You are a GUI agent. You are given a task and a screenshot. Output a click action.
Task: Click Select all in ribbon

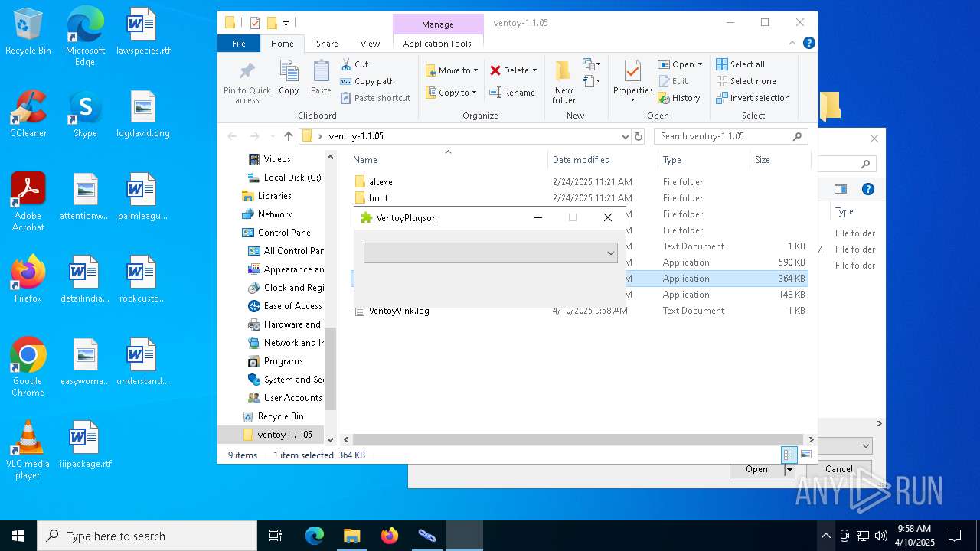[740, 64]
